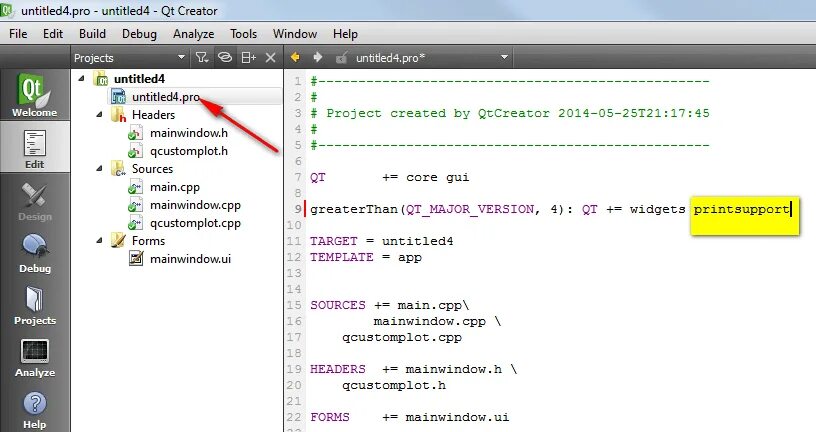This screenshot has height=432, width=816.
Task: Close the Projects side panel
Action: tap(270, 57)
